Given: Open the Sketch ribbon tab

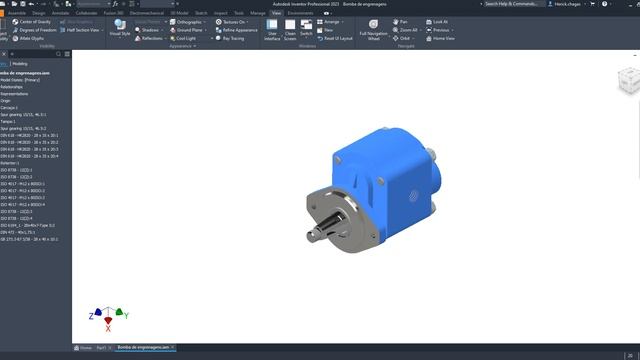Looking at the screenshot, I should coord(201,13).
